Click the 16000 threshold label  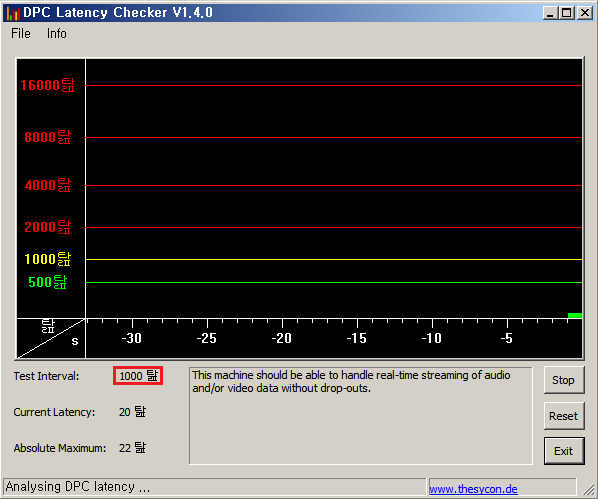[x=48, y=85]
